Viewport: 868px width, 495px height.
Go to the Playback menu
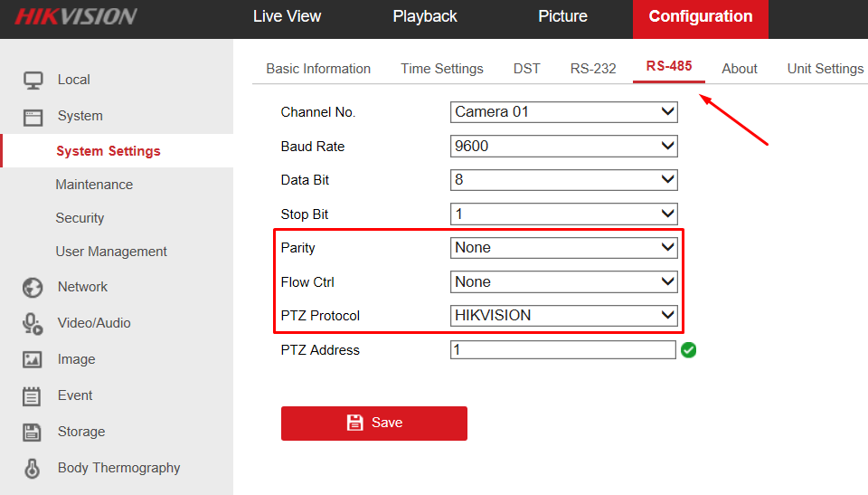click(x=425, y=16)
